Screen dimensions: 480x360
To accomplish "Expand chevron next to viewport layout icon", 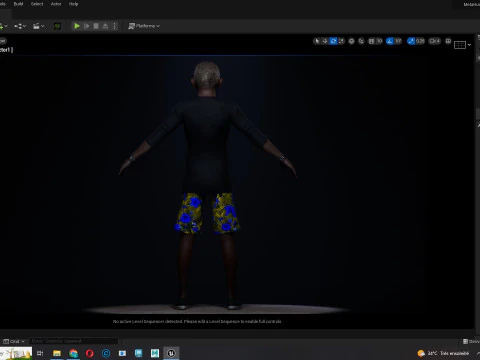I will pyautogui.click(x=469, y=45).
